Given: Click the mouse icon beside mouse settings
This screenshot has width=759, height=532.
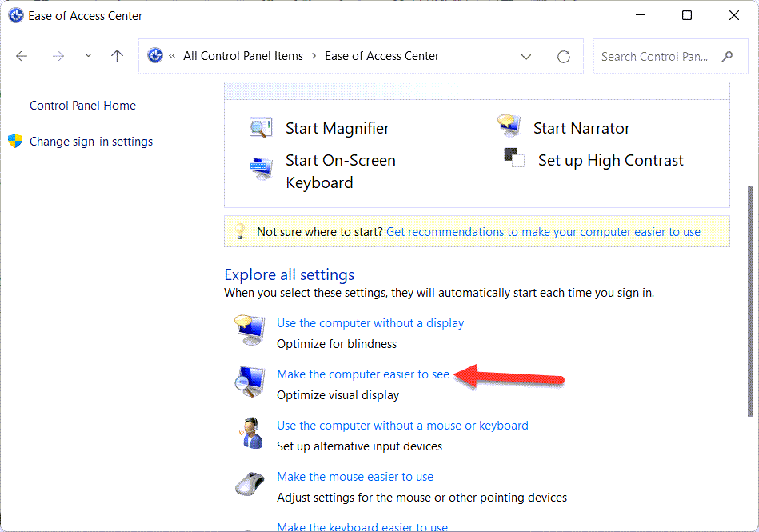Looking at the screenshot, I should point(248,485).
